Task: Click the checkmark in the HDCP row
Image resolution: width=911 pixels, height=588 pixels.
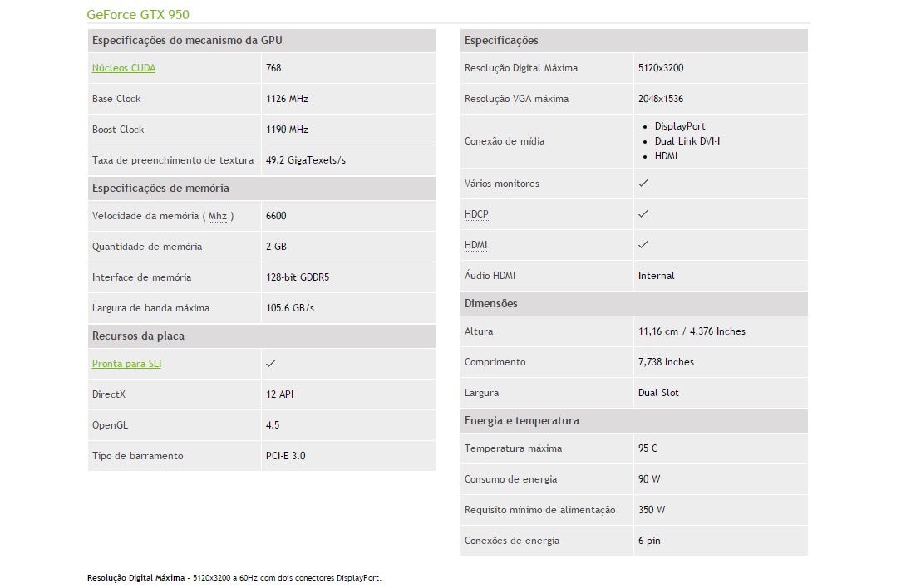Action: [643, 213]
